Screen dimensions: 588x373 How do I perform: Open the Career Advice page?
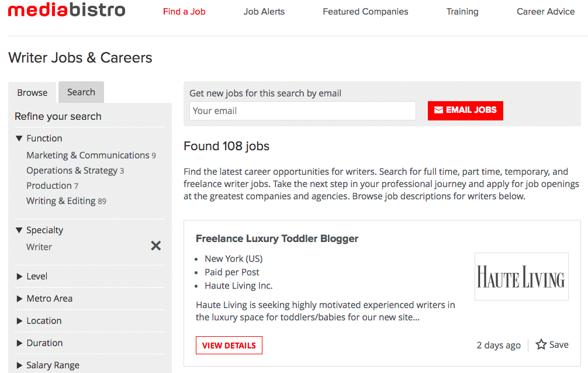click(545, 11)
